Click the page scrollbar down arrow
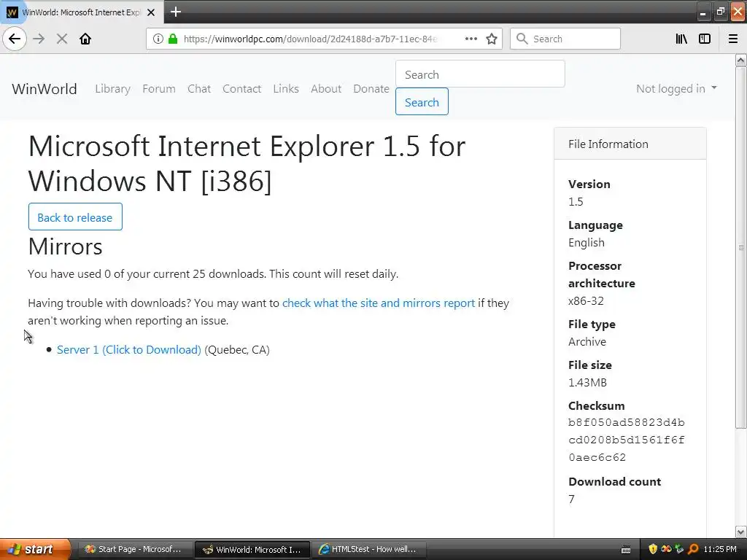The width and height of the screenshot is (747, 560). point(741,532)
